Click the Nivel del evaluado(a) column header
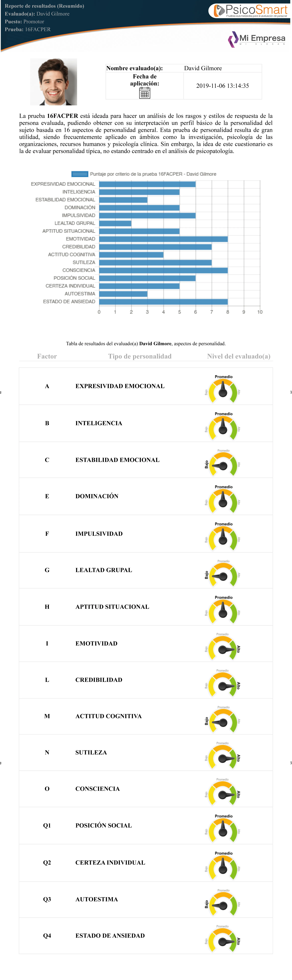Screen dimensions: 292x980 239,356
